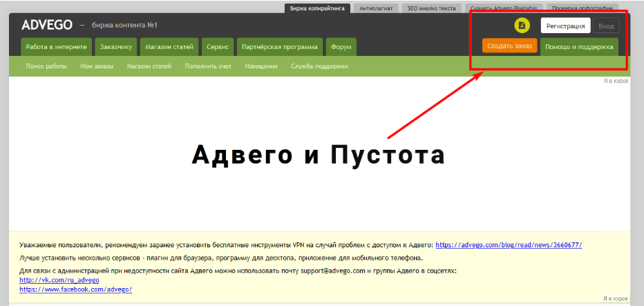Open Скачать Advego Plagiatus tab
644x306 pixels.
pyautogui.click(x=504, y=8)
